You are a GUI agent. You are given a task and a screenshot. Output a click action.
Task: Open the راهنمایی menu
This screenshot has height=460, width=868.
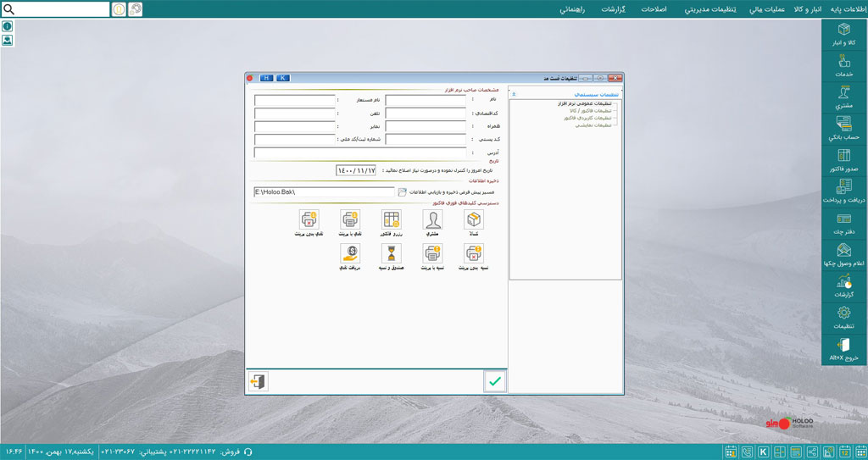pos(573,9)
